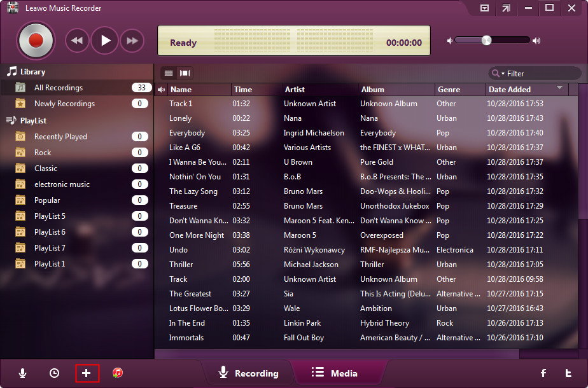This screenshot has width=588, height=388.
Task: Click the fast-forward playback button
Action: (132, 41)
